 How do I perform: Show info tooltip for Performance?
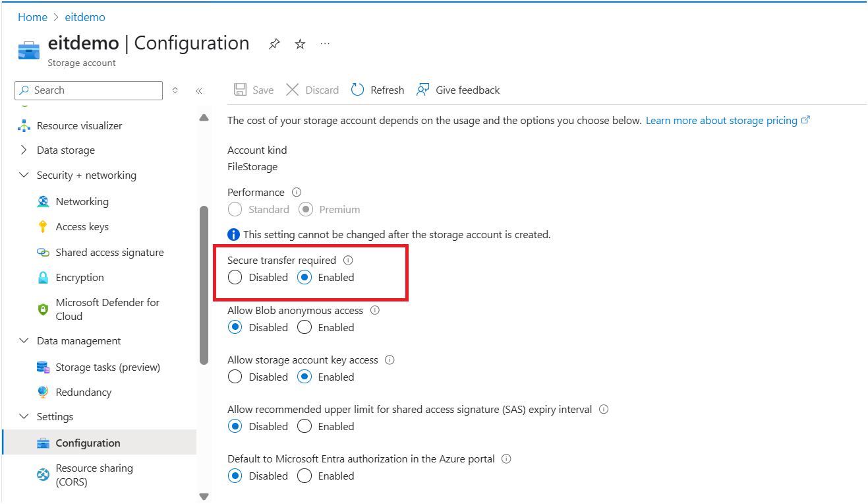click(x=297, y=193)
